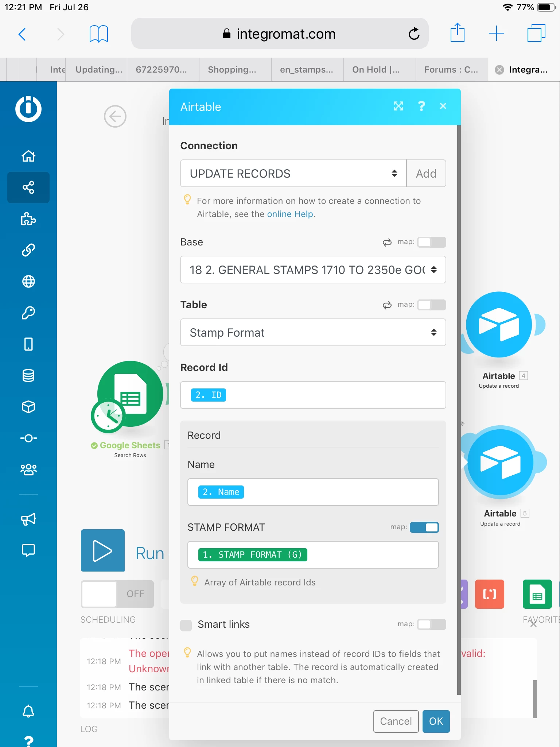
Task: Select Airtable module 4 Update a record
Action: [x=499, y=325]
